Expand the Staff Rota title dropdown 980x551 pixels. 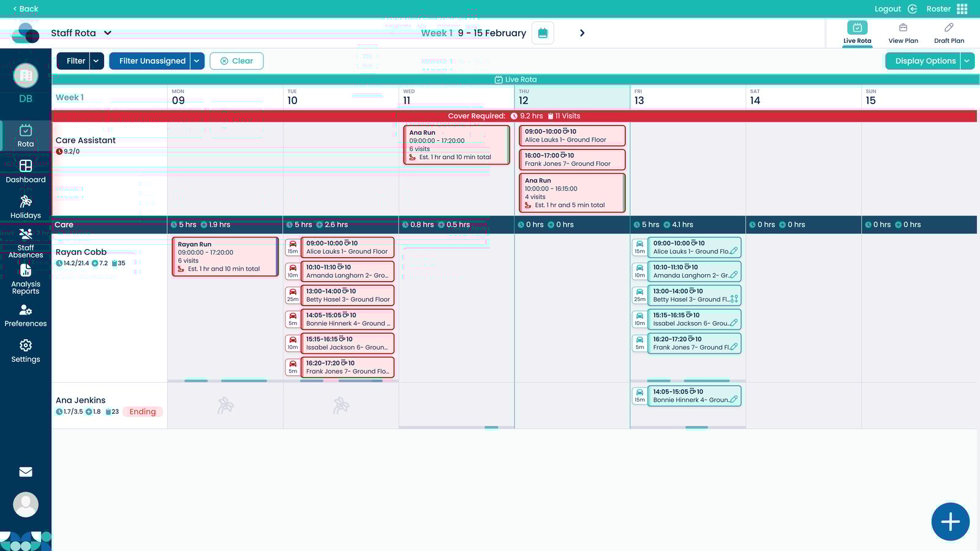pos(108,33)
